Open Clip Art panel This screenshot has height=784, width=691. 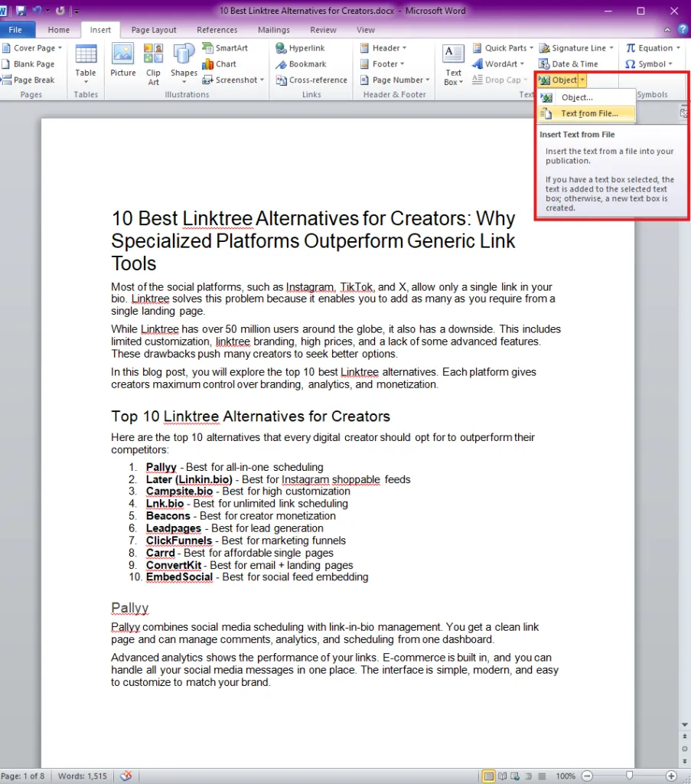[153, 64]
